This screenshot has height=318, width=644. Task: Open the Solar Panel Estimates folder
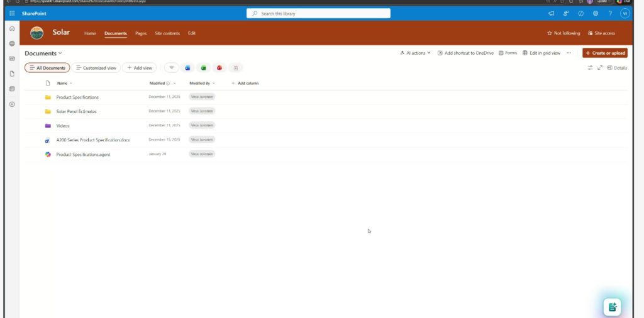click(76, 111)
